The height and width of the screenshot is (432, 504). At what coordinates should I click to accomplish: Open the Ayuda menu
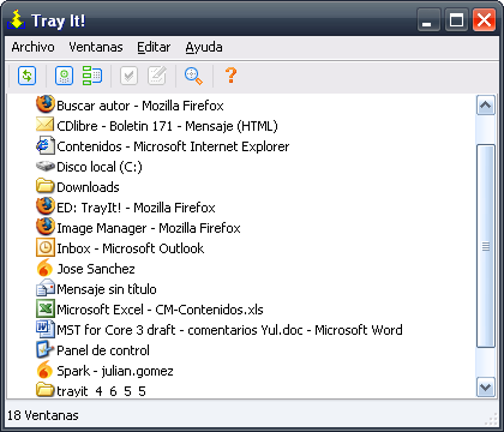pyautogui.click(x=203, y=47)
